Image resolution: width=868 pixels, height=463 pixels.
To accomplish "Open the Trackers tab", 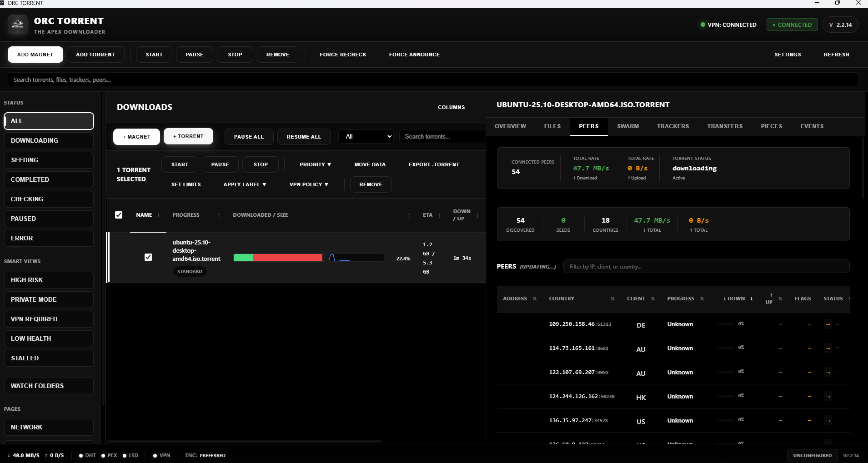I will (x=673, y=126).
